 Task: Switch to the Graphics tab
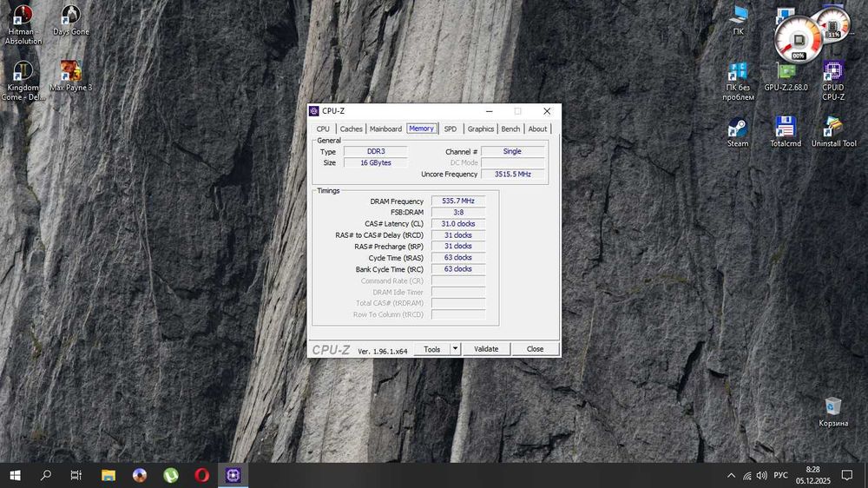(481, 129)
